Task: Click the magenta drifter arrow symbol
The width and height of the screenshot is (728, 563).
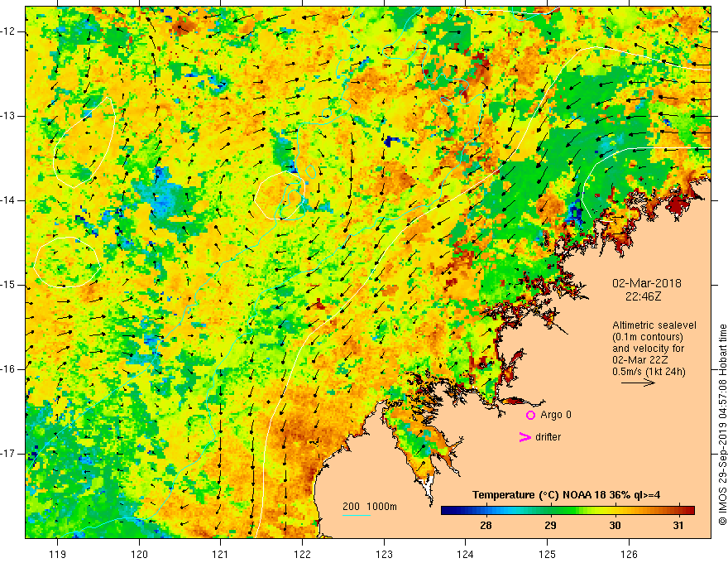Action: tap(524, 437)
